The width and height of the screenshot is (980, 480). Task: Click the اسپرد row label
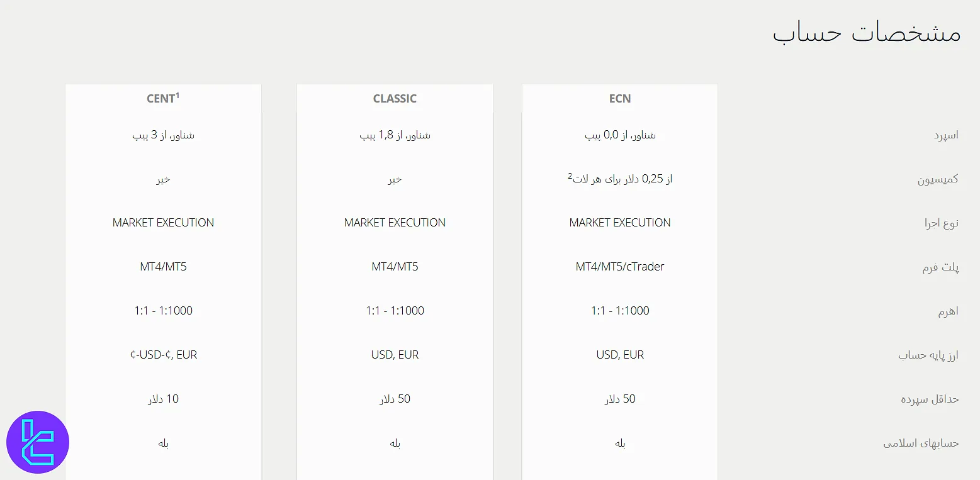tap(945, 134)
